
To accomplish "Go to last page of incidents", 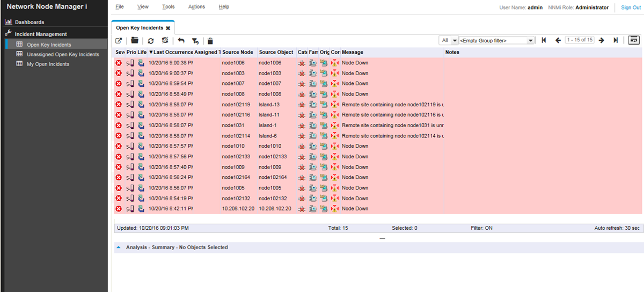I will coord(616,40).
